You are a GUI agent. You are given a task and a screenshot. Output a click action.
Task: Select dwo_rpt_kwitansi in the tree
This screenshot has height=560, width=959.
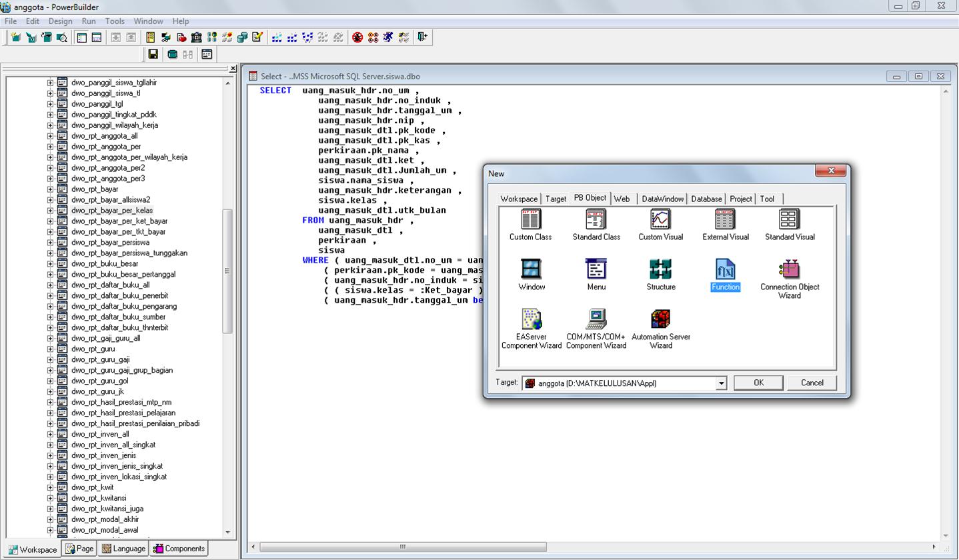(99, 498)
